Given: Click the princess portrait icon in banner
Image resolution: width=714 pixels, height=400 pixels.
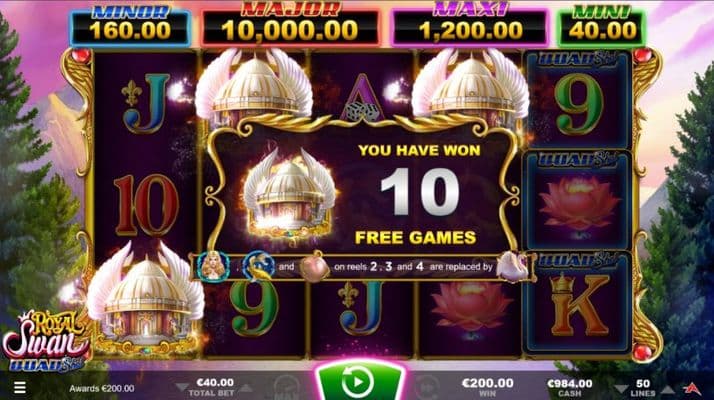Looking at the screenshot, I should click(213, 266).
